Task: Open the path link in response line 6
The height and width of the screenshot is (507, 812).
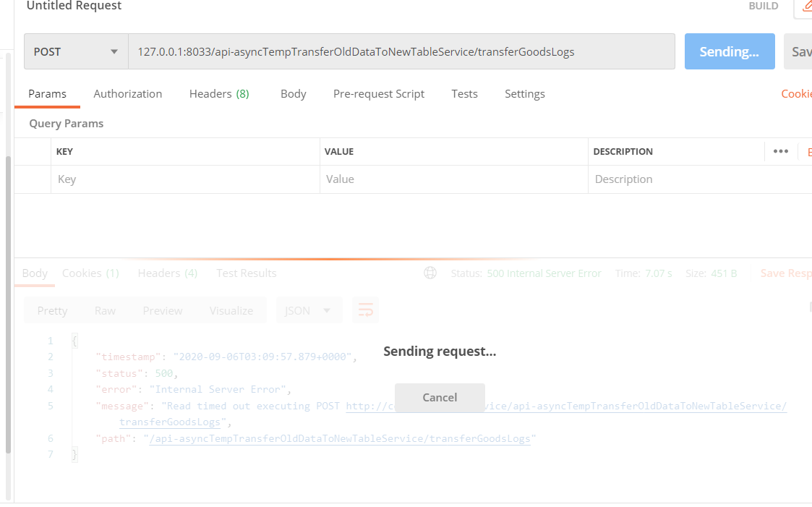Action: click(x=340, y=438)
